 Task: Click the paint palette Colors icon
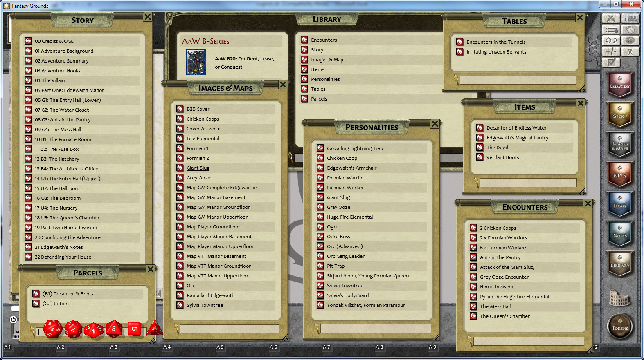pyautogui.click(x=630, y=40)
